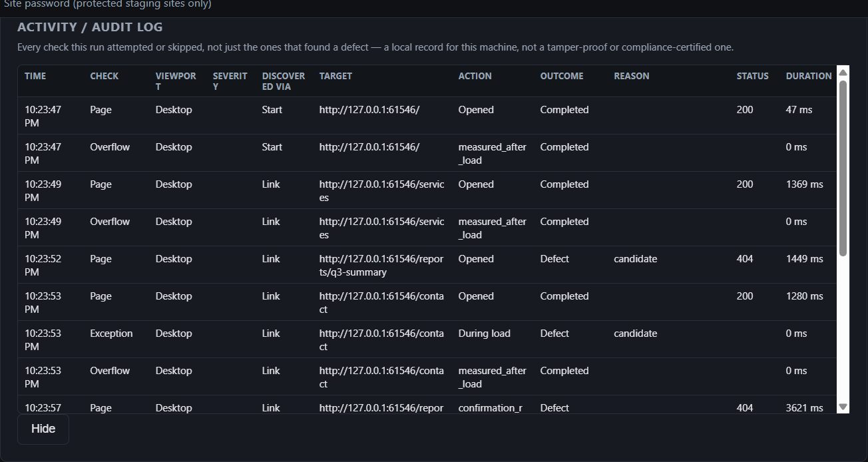
Task: Click the candidate reason in the Exception row
Action: click(x=636, y=334)
